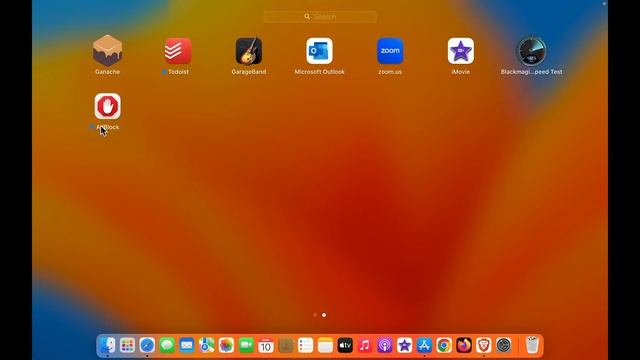Start FaceTime from the Dock

tap(246, 345)
